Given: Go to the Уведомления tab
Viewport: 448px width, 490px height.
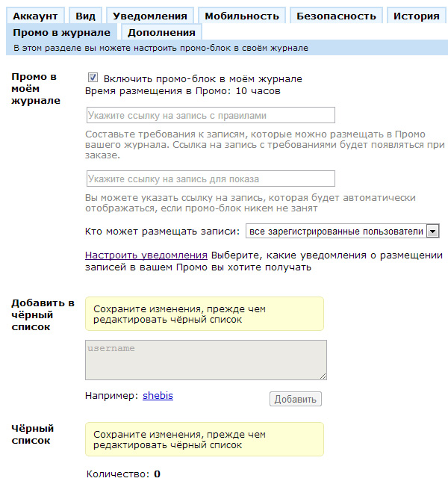Looking at the screenshot, I should click(x=150, y=16).
